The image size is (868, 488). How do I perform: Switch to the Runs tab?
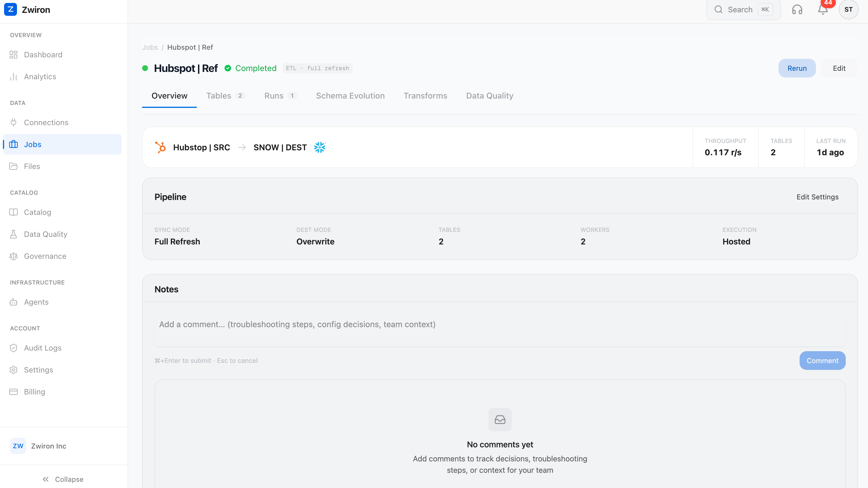[280, 96]
